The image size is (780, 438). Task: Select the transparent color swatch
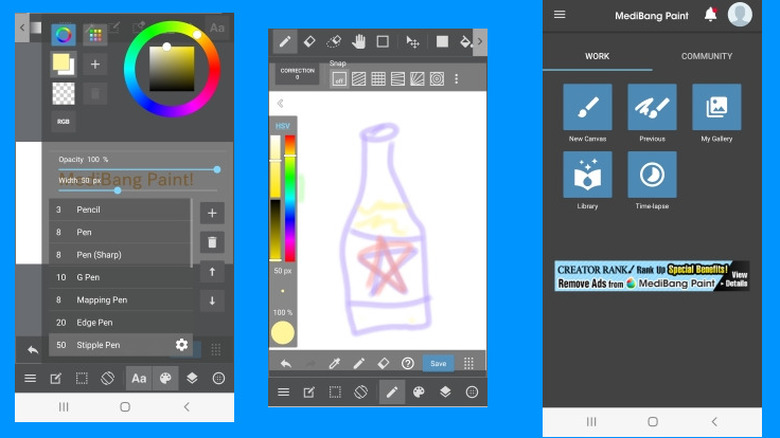[64, 94]
